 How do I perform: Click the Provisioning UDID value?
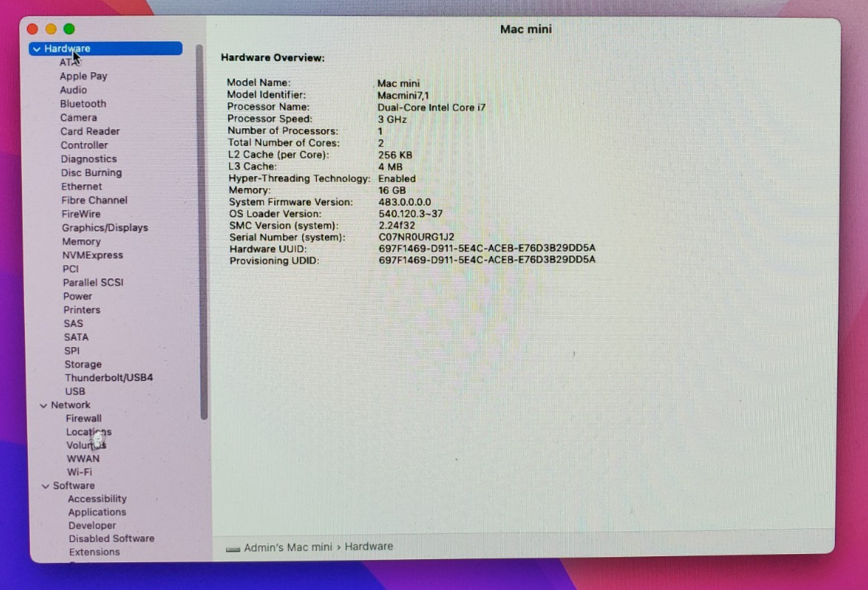point(486,259)
